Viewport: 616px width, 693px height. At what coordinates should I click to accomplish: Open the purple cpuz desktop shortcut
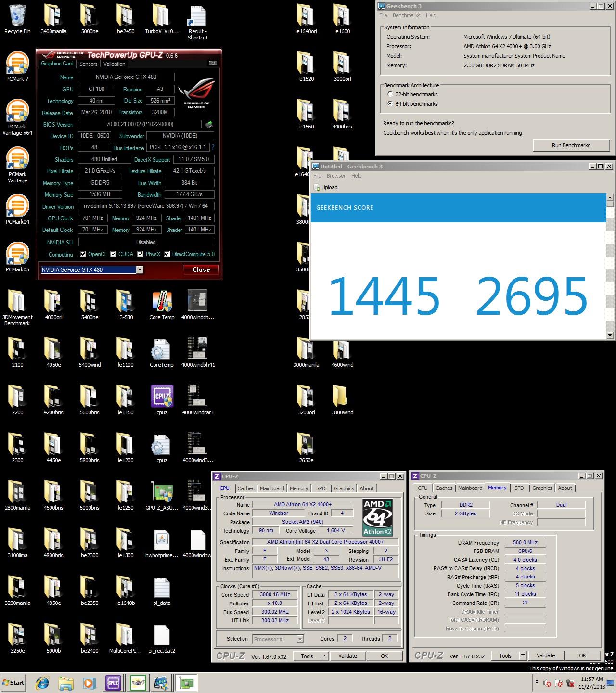coord(162,400)
